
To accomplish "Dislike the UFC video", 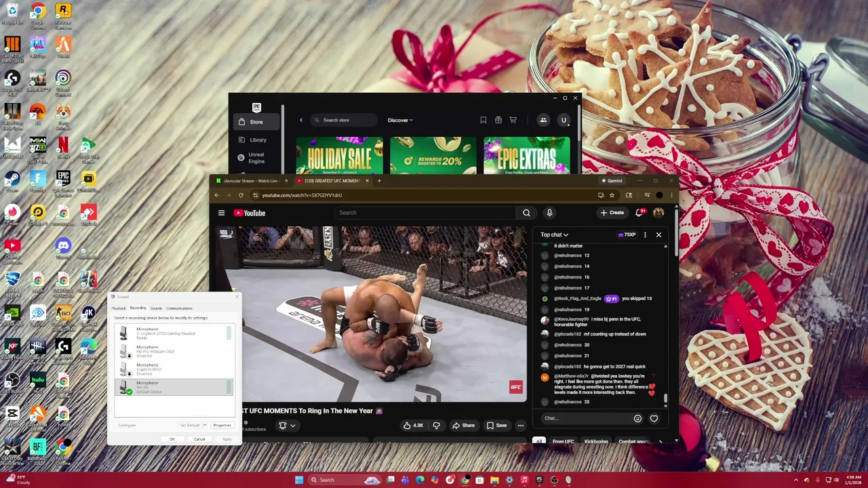I will point(436,426).
